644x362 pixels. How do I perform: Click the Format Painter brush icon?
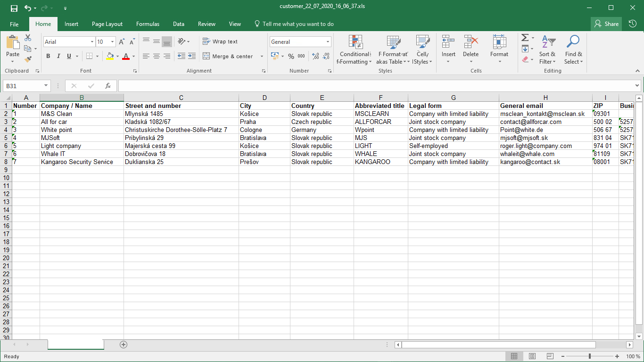[x=28, y=59]
